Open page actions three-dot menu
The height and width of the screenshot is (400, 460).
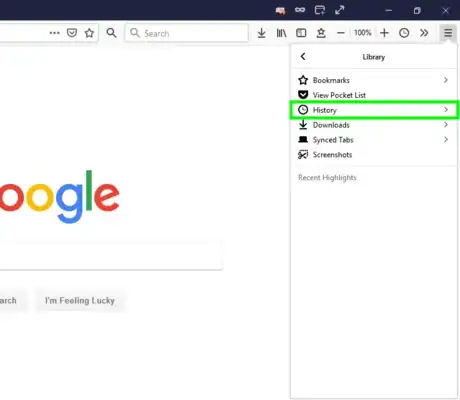coord(54,33)
